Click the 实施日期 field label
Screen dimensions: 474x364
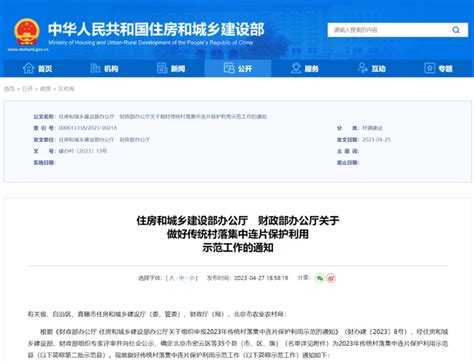44,163
